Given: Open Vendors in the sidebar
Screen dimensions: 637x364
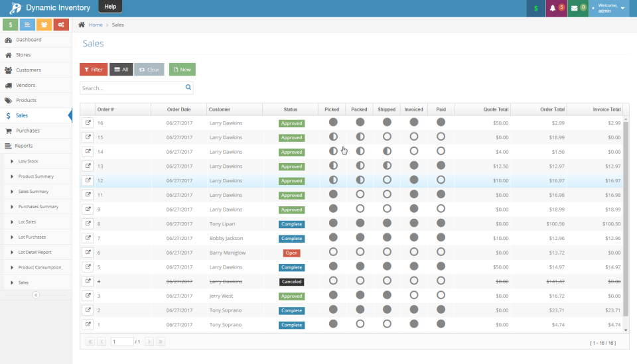Looking at the screenshot, I should pyautogui.click(x=36, y=86).
